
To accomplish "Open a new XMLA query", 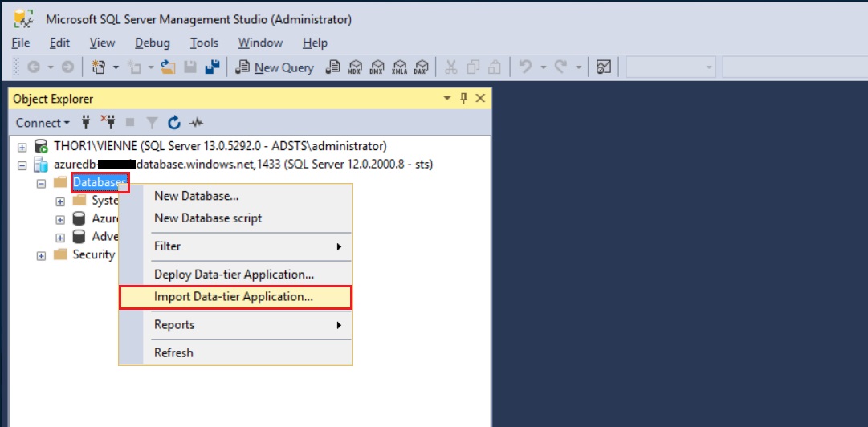I will [399, 67].
